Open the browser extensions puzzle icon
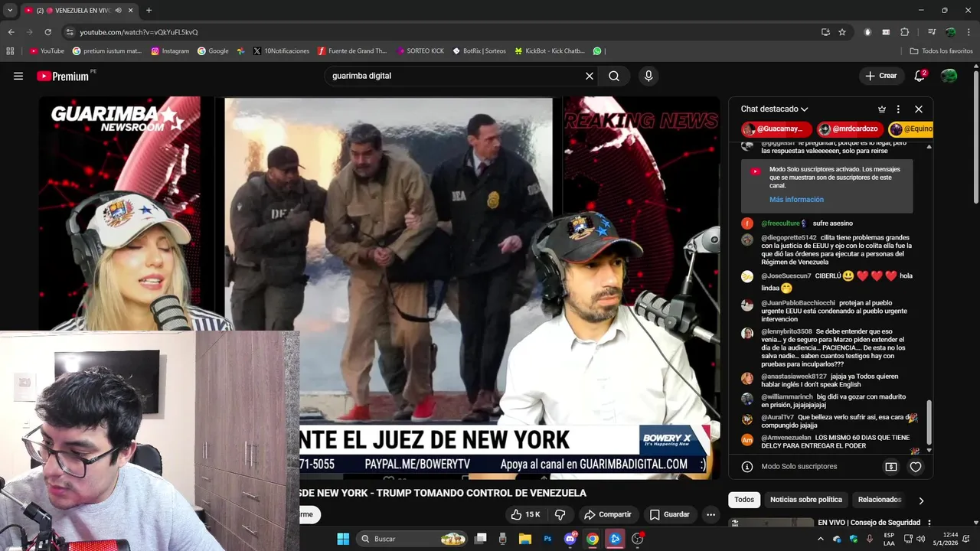980x551 pixels. tap(904, 32)
